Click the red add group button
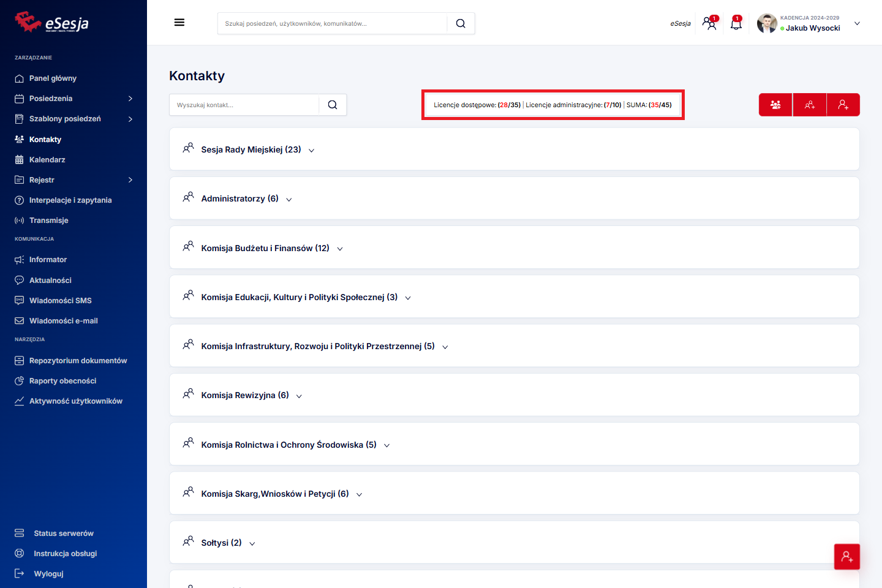Viewport: 882px width, 588px height. (x=810, y=105)
